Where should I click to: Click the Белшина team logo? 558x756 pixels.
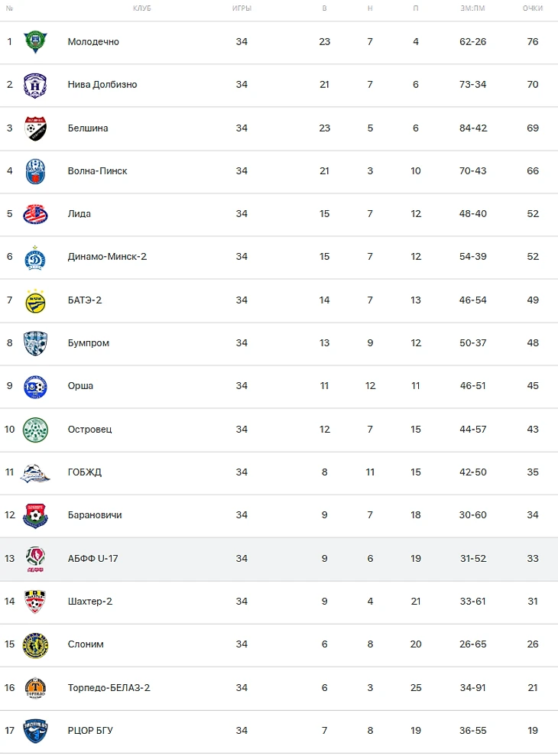(x=35, y=128)
